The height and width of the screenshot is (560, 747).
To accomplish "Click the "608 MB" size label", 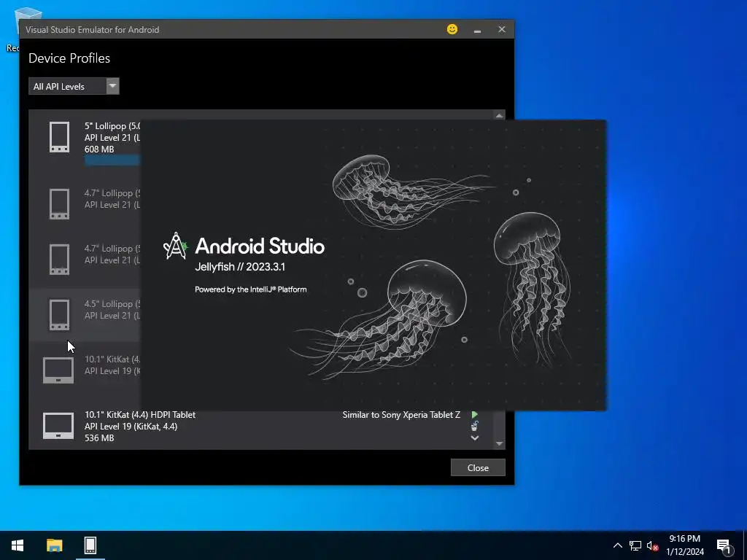I will (99, 149).
